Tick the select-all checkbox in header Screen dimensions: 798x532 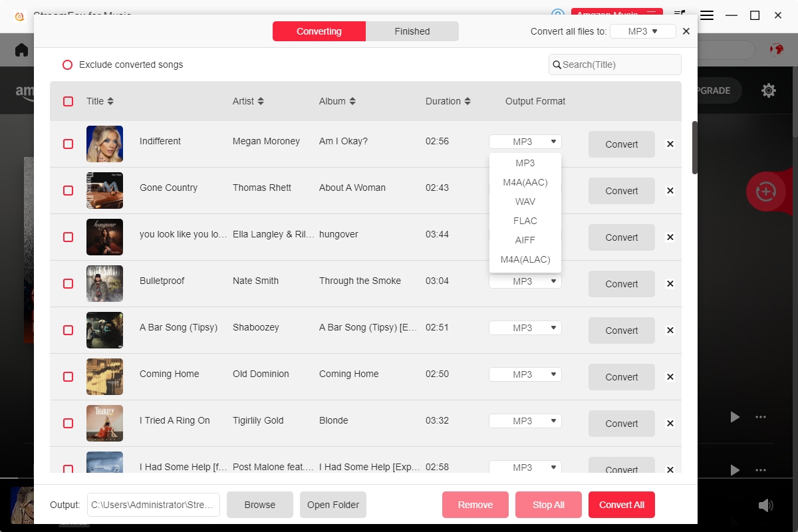pos(68,101)
